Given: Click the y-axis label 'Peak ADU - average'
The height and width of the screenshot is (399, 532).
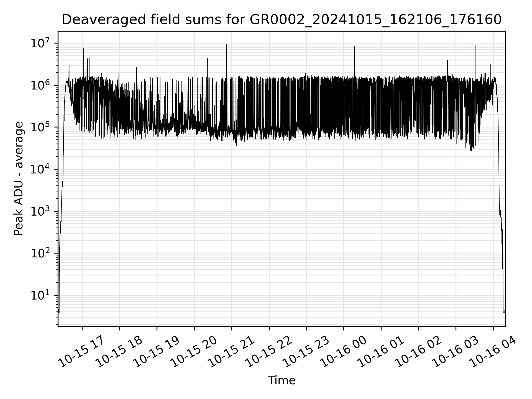Looking at the screenshot, I should 19,179.
